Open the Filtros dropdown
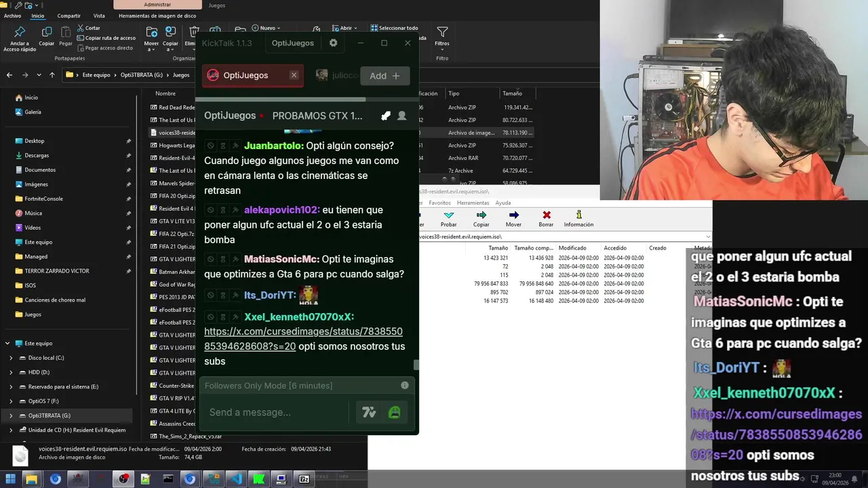The image size is (868, 488). pos(442,37)
